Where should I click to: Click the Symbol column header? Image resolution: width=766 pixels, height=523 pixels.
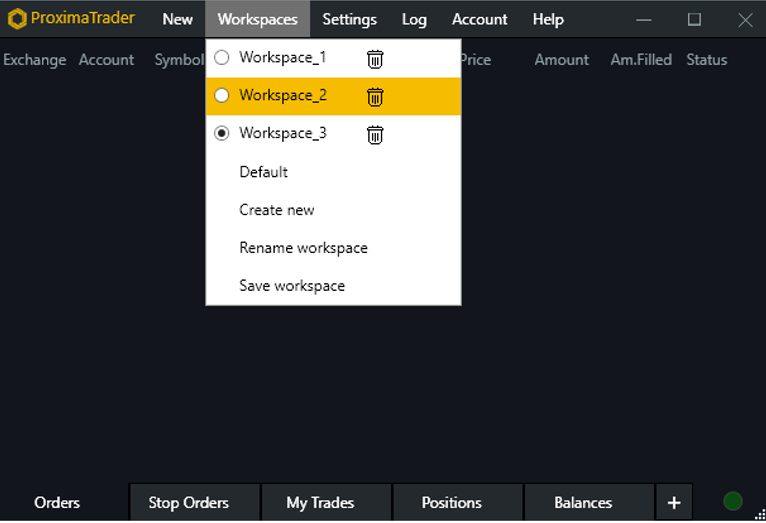coord(179,60)
